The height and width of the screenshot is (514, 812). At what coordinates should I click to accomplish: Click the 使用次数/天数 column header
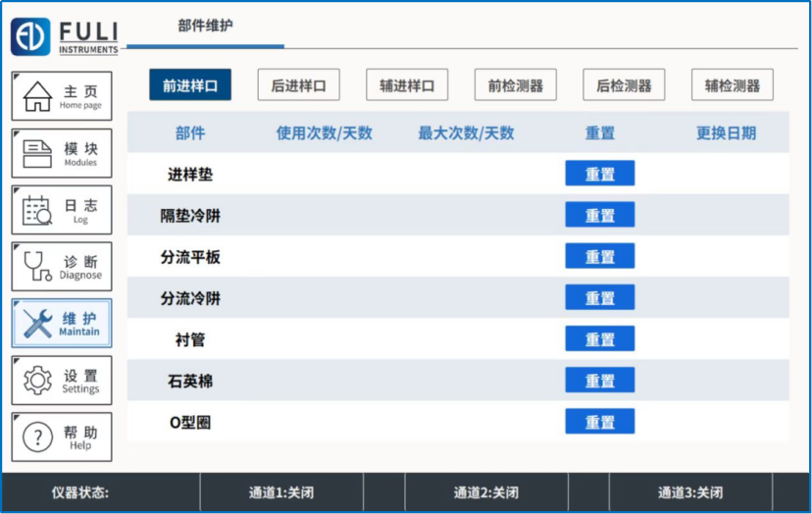point(325,133)
